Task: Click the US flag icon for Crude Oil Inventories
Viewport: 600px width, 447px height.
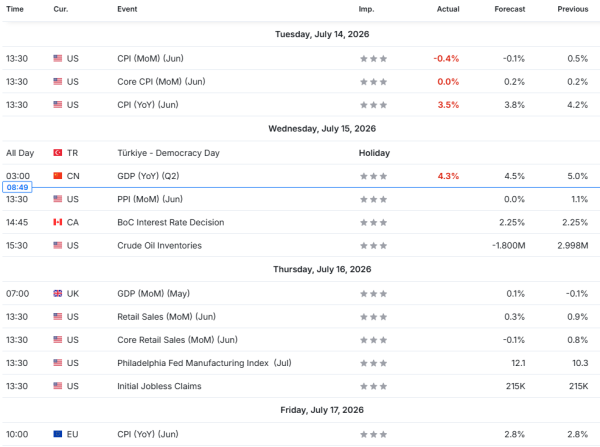Action: pos(57,245)
